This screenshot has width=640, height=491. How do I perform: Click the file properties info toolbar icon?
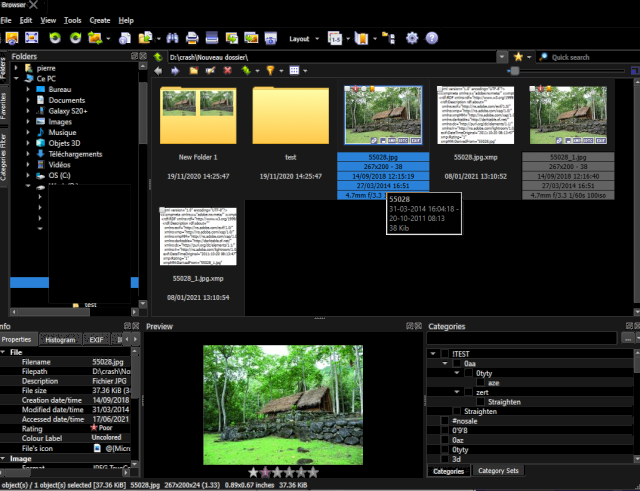click(125, 38)
